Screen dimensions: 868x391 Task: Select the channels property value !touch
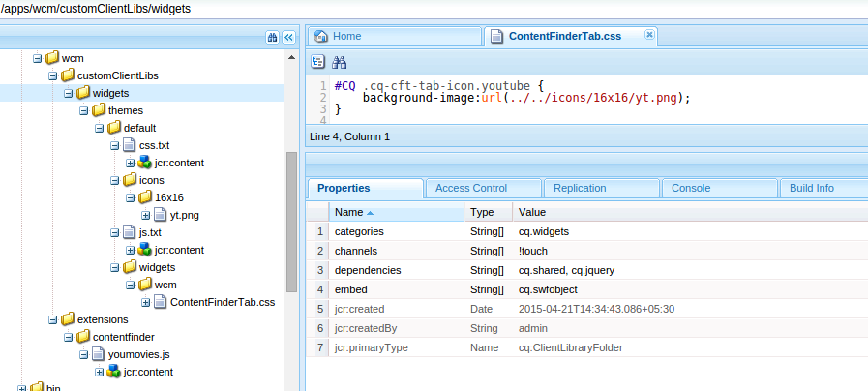coord(533,251)
